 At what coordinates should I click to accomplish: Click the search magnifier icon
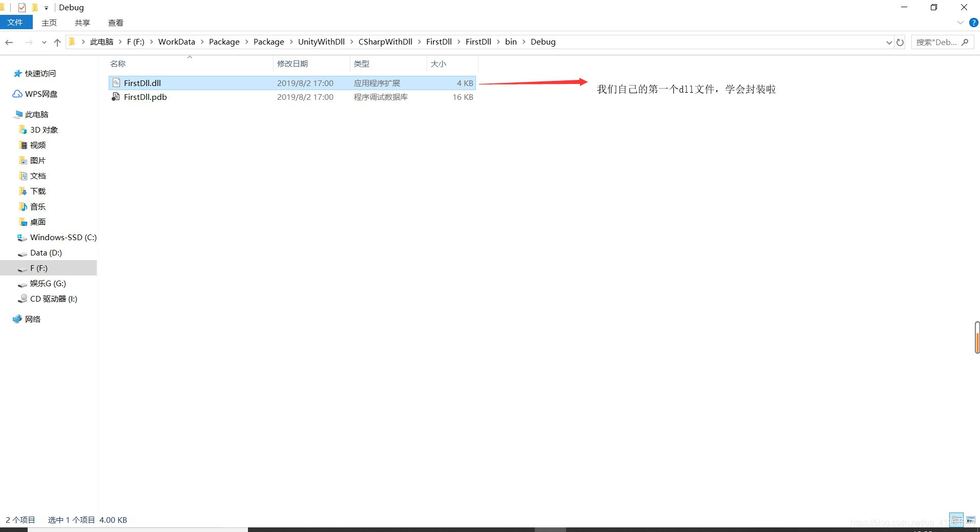(x=965, y=42)
